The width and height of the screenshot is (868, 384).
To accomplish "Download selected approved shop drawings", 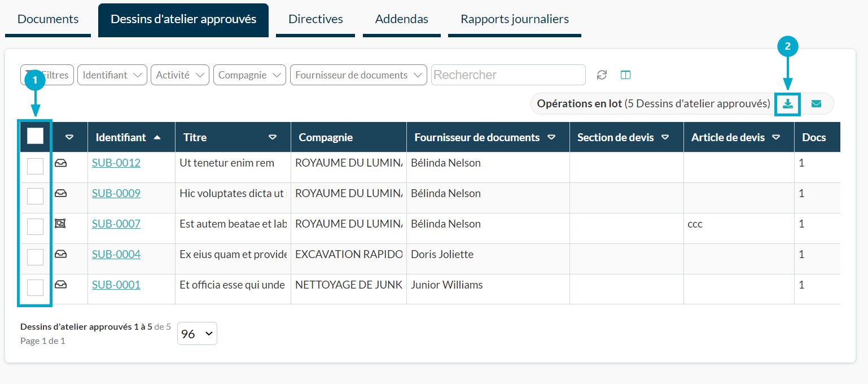I will 788,104.
